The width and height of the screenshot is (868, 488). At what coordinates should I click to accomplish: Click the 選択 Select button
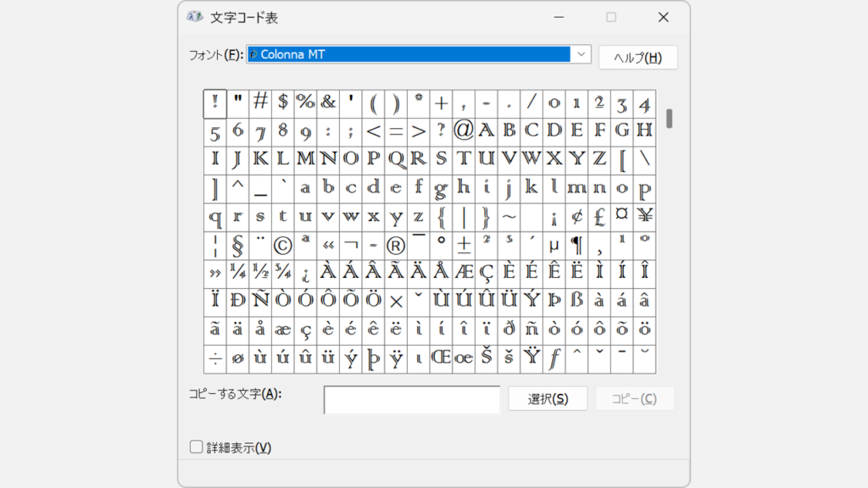(x=548, y=398)
